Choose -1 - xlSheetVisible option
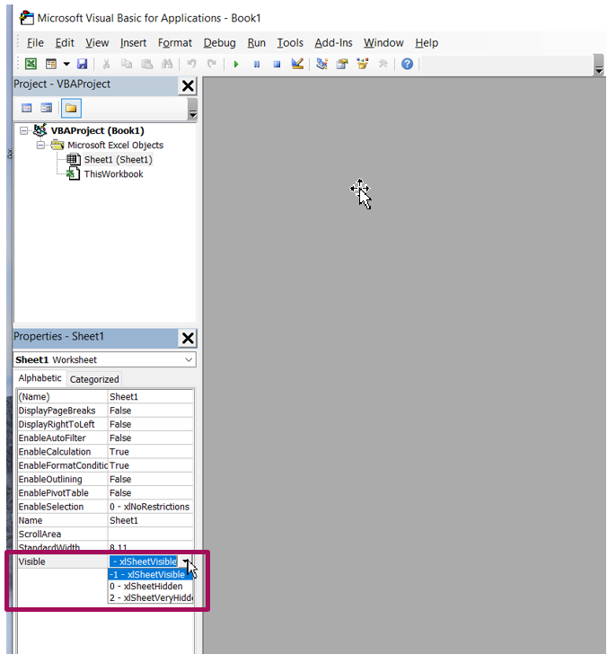This screenshot has width=616, height=672. (150, 575)
